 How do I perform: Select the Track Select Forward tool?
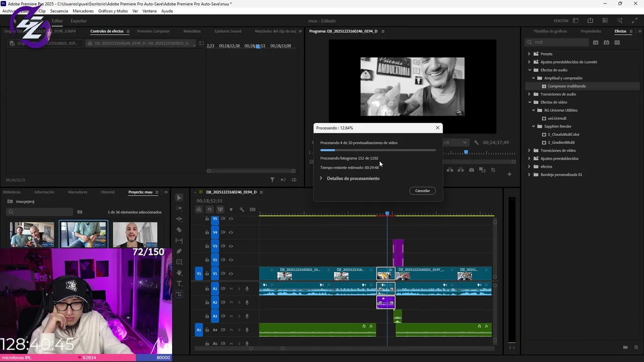click(x=179, y=208)
